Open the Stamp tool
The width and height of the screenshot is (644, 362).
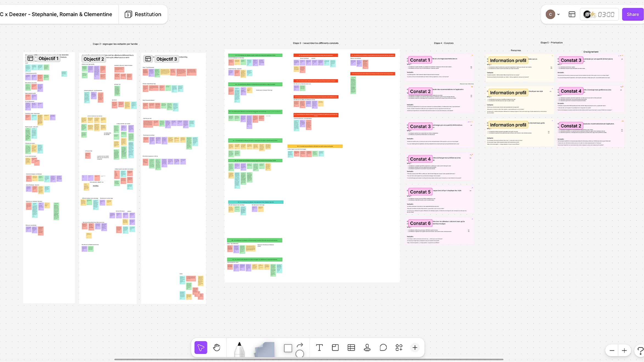[367, 347]
